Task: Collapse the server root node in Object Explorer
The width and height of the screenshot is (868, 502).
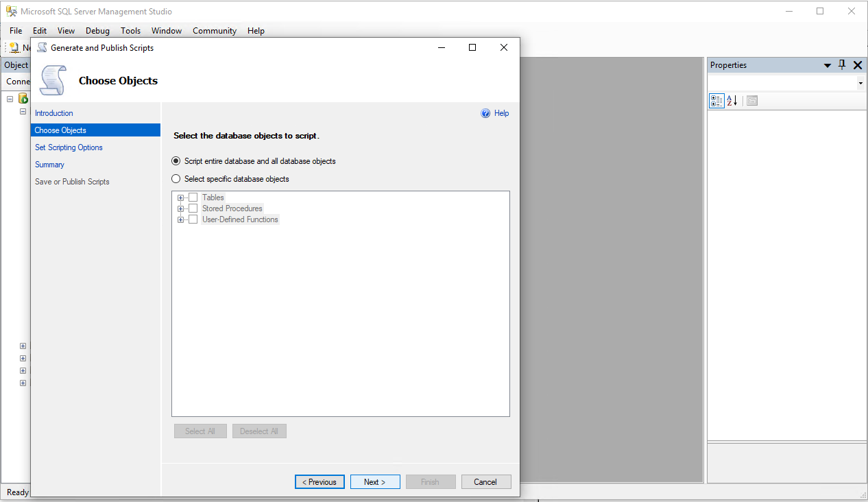Action: point(10,99)
